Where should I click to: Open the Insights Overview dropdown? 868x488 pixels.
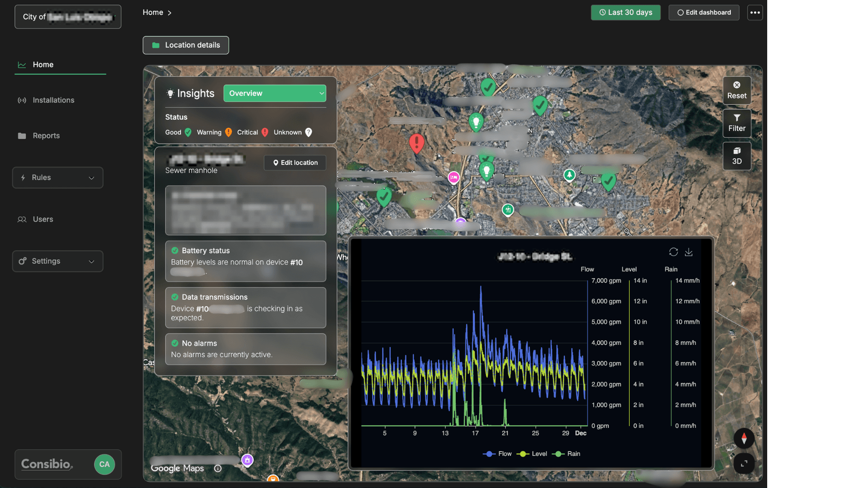click(274, 93)
